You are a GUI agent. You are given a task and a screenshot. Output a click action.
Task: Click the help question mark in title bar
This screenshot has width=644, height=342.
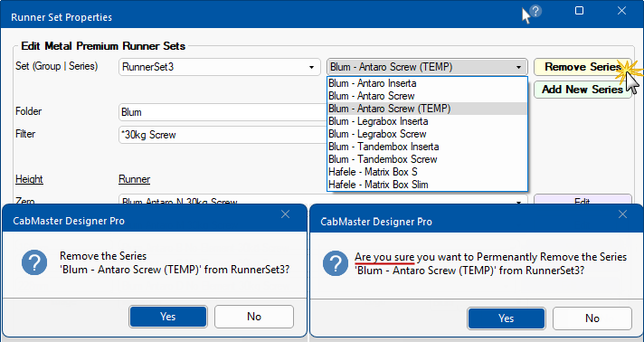click(535, 11)
